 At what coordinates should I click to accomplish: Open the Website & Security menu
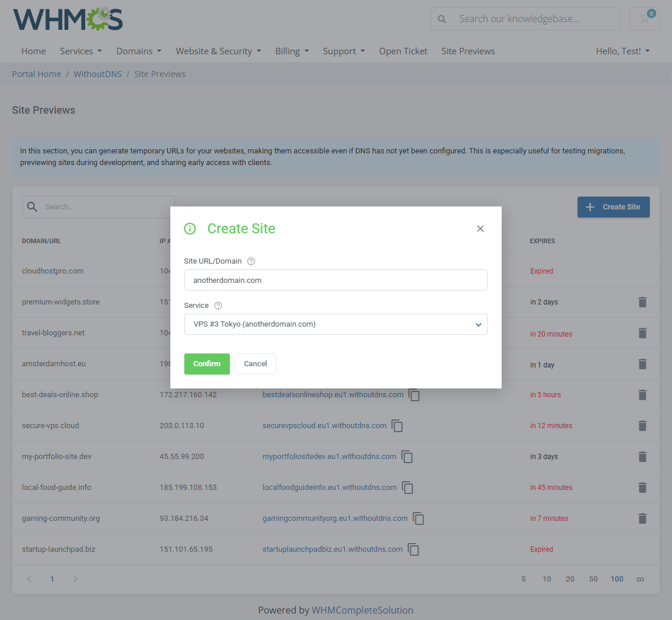(x=218, y=51)
